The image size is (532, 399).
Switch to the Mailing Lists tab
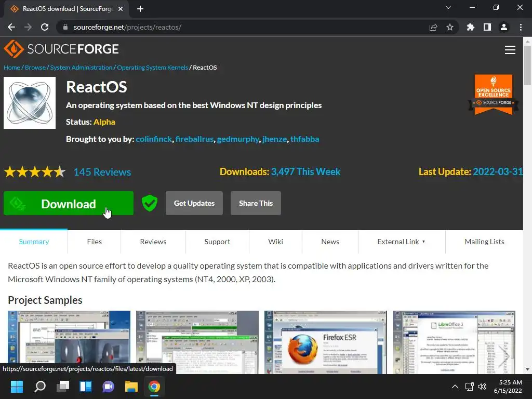484,242
